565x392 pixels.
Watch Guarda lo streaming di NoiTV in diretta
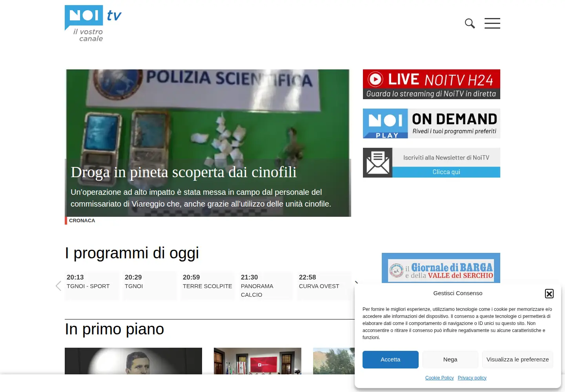click(432, 94)
